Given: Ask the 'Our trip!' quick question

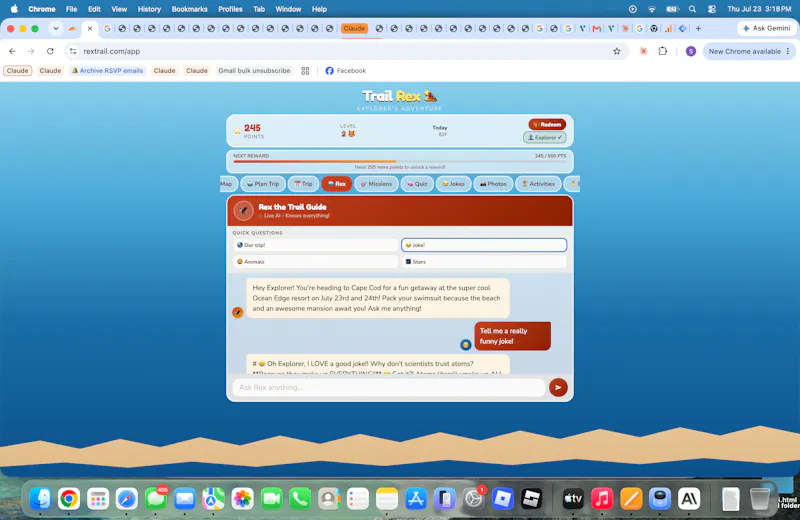Looking at the screenshot, I should click(x=315, y=245).
